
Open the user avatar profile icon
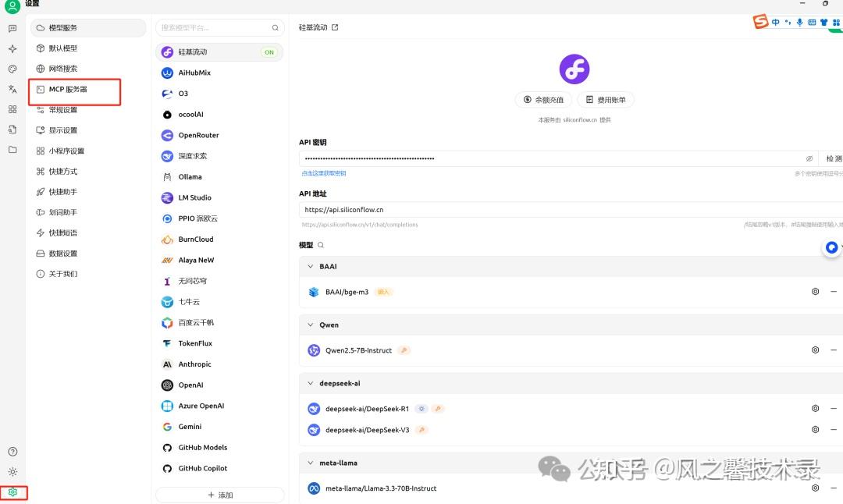click(12, 6)
